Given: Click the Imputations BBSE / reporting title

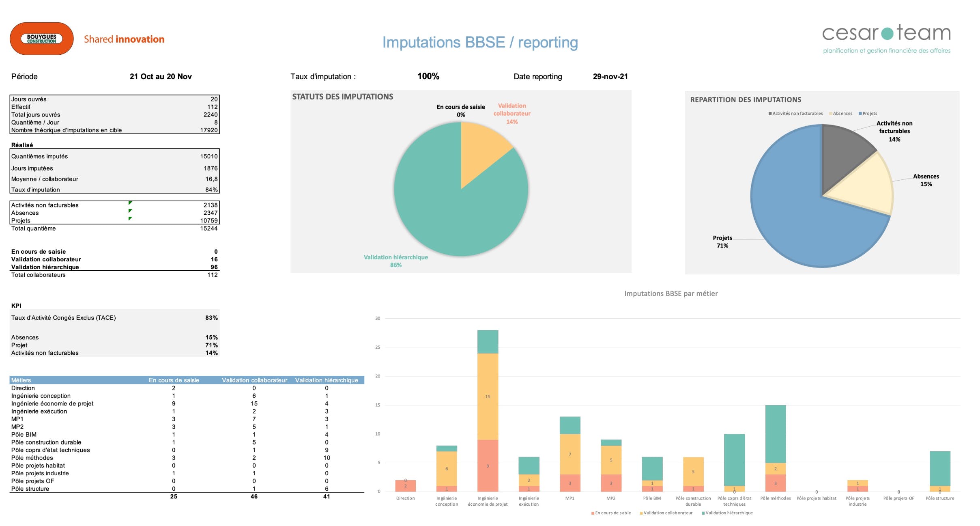Looking at the screenshot, I should pos(480,42).
